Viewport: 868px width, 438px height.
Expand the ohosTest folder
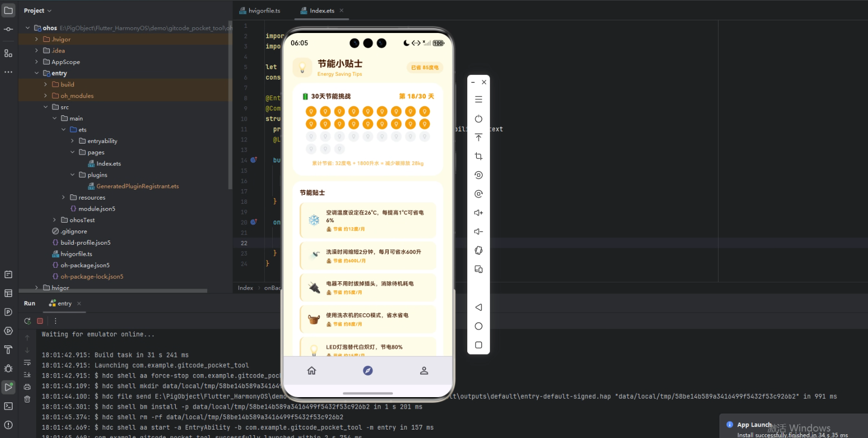[x=55, y=220]
